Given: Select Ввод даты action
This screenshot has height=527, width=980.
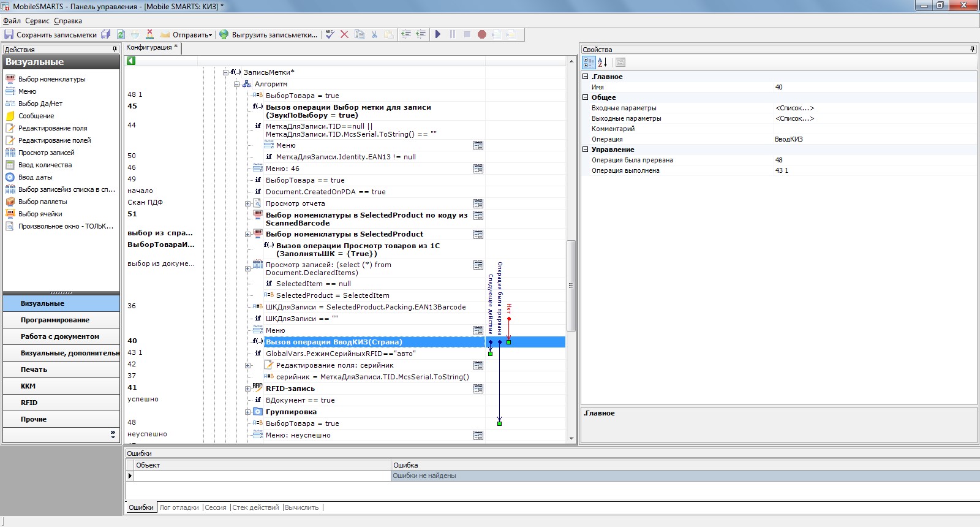Looking at the screenshot, I should [x=35, y=177].
